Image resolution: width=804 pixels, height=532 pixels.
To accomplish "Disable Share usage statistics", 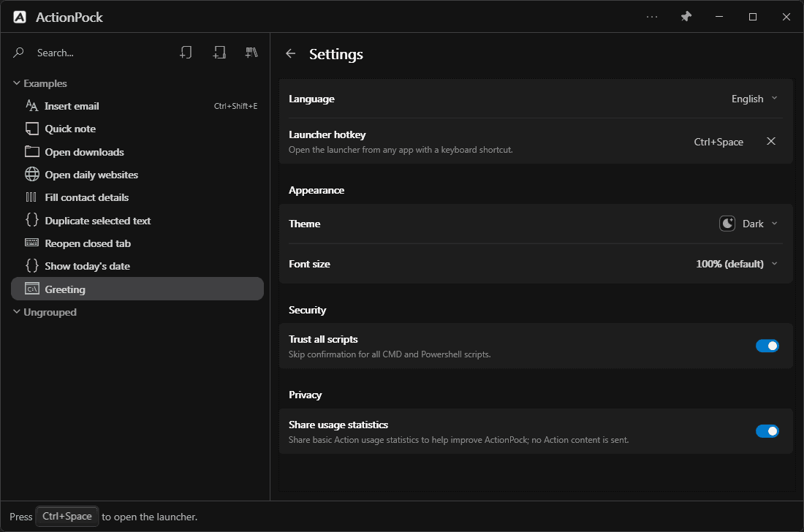I will 767,431.
